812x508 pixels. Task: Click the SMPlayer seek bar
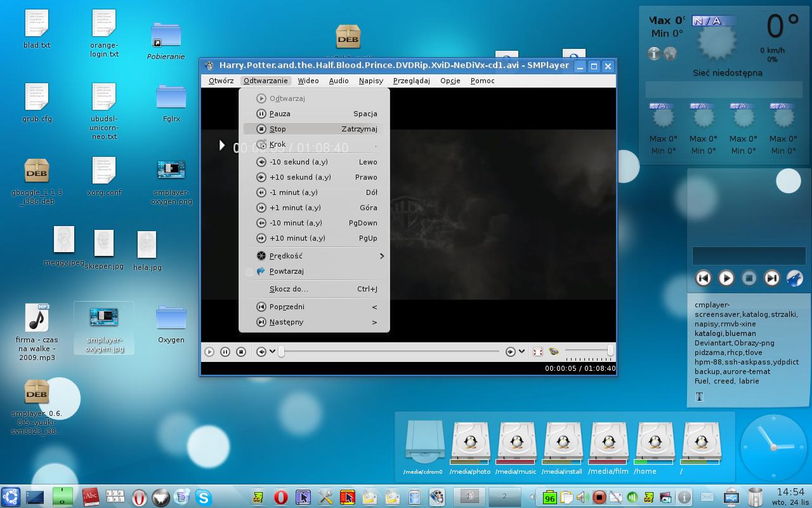click(390, 351)
